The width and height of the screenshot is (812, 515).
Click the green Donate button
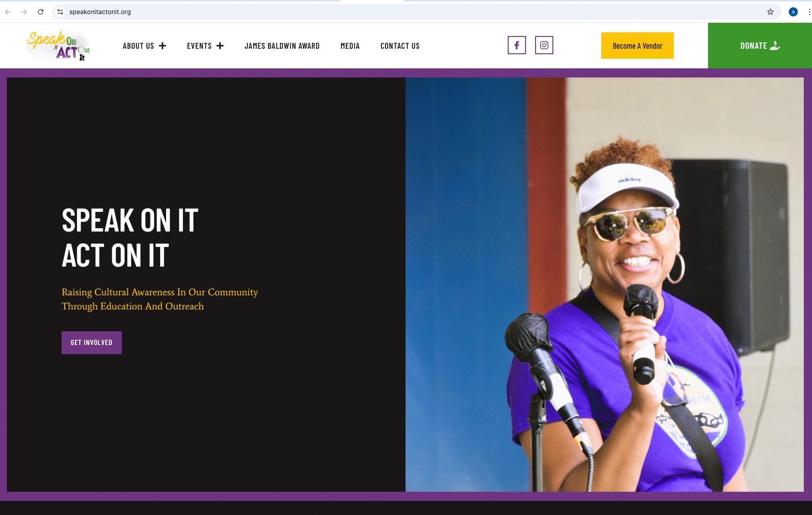pos(760,46)
